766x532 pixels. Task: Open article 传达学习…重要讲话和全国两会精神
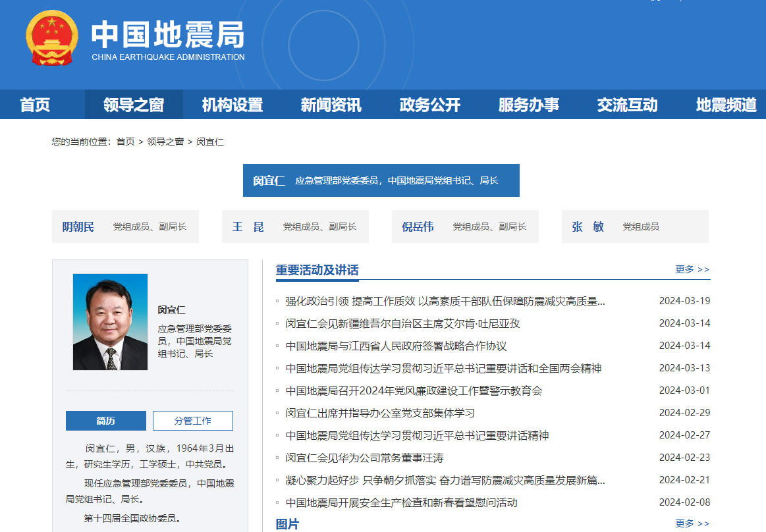click(443, 368)
